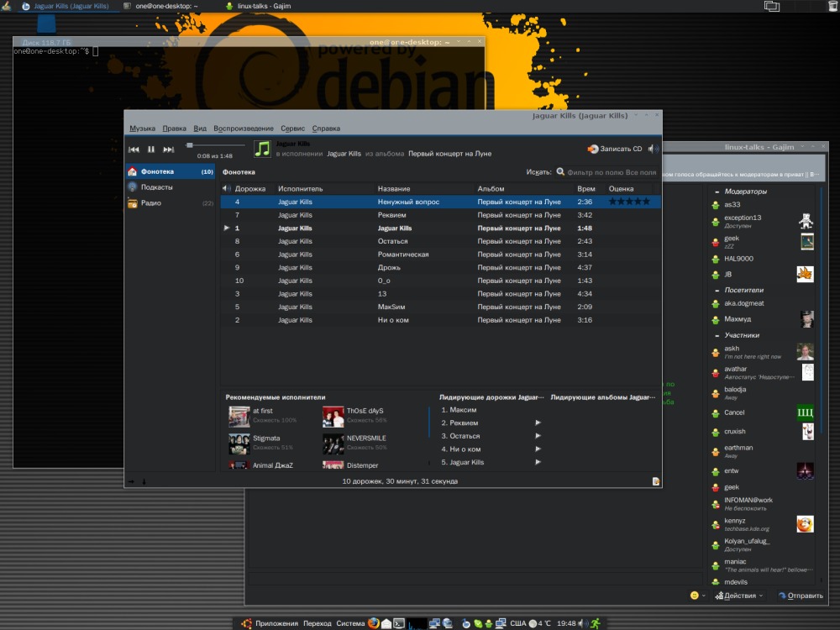Screen dimensions: 840x630
Task: Sort by the Название column header
Action: point(424,188)
